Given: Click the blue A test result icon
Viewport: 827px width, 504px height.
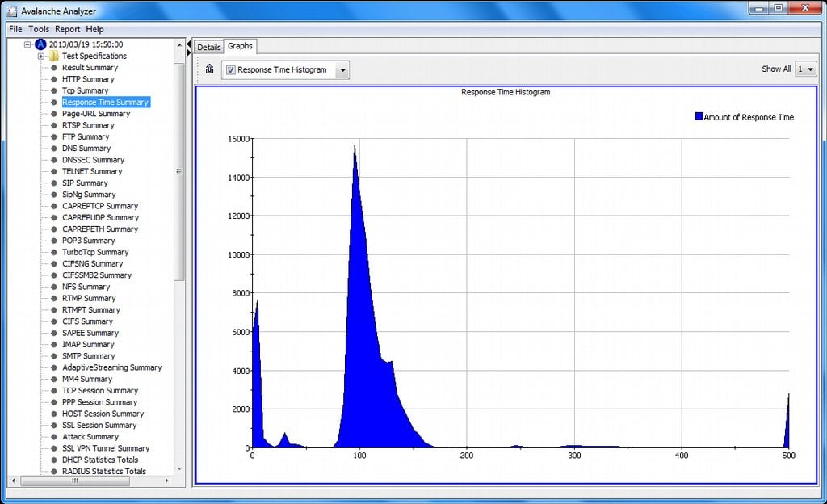Looking at the screenshot, I should click(x=40, y=44).
